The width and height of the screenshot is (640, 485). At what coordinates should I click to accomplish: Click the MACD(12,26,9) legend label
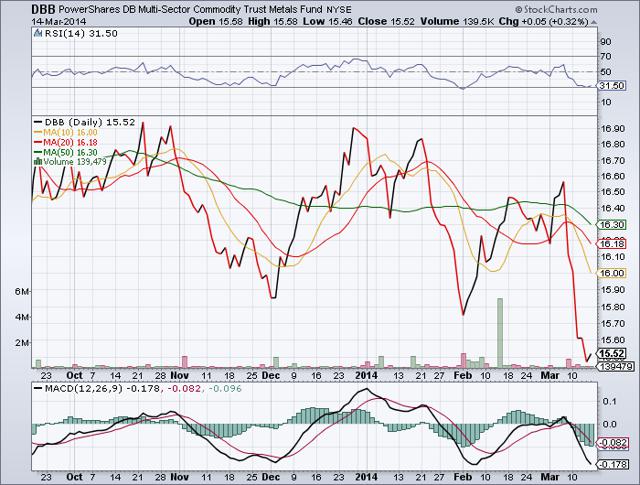(84, 389)
